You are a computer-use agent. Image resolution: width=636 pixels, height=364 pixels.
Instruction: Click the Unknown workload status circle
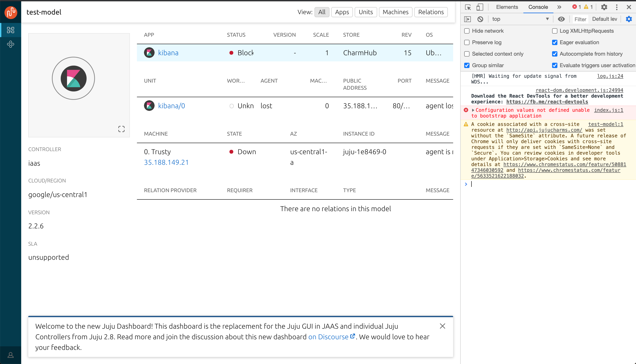[x=231, y=106]
